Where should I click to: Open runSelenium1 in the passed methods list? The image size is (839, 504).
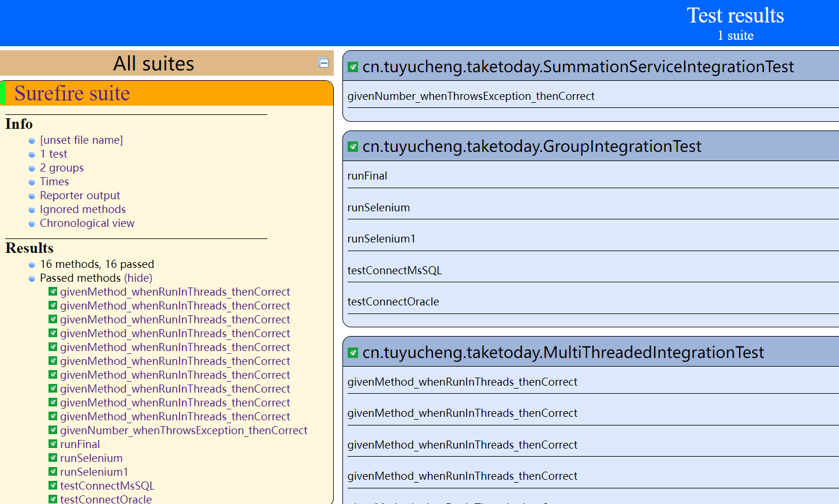[94, 472]
